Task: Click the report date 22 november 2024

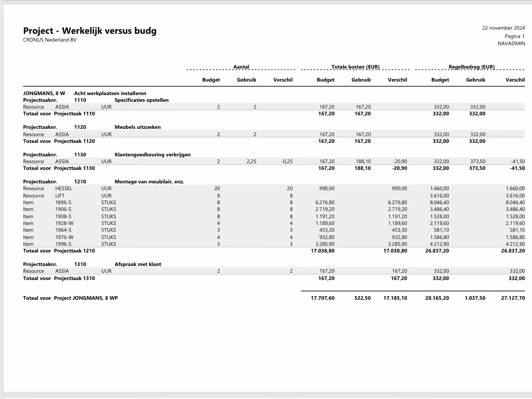Action: [x=503, y=28]
